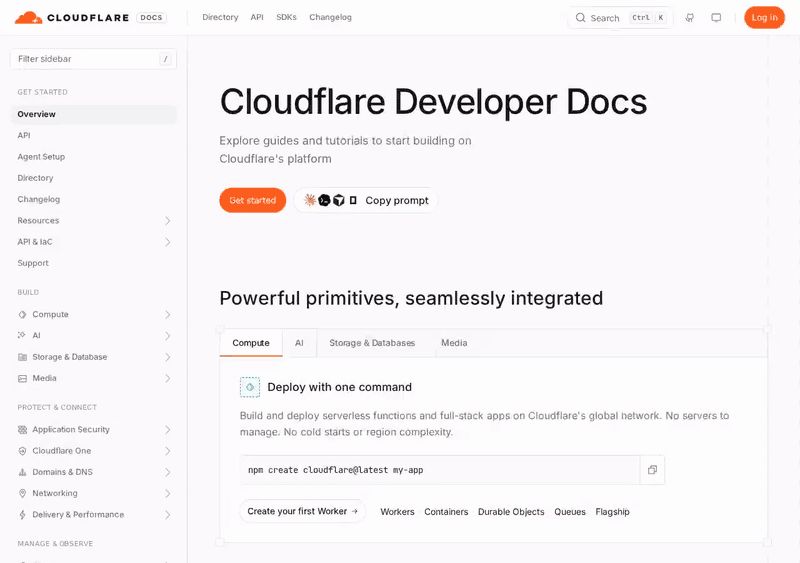The height and width of the screenshot is (563, 800).
Task: Click the Claude starburst icon in Copy prompt
Action: tap(310, 200)
